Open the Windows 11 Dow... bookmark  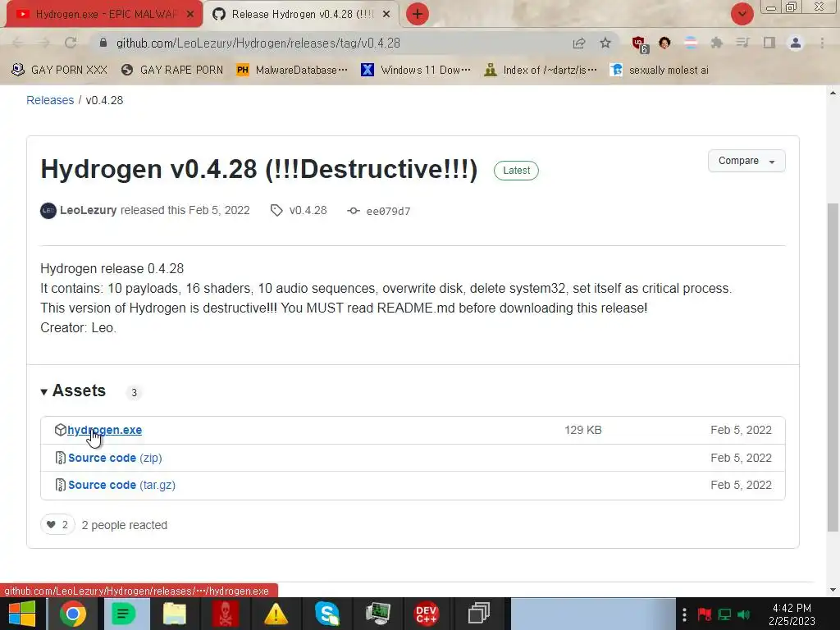(416, 70)
